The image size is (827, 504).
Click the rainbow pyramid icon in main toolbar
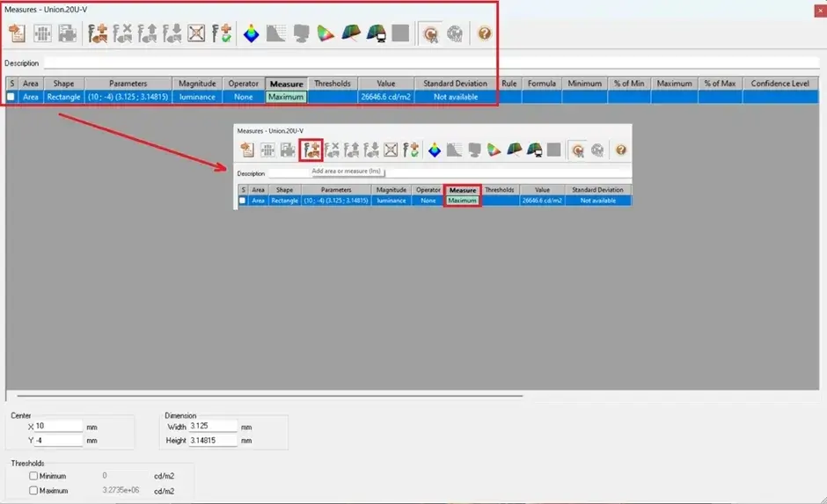click(251, 33)
